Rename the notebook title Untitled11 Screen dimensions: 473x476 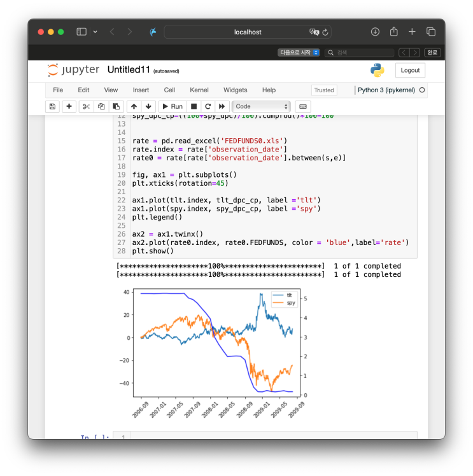(x=129, y=70)
